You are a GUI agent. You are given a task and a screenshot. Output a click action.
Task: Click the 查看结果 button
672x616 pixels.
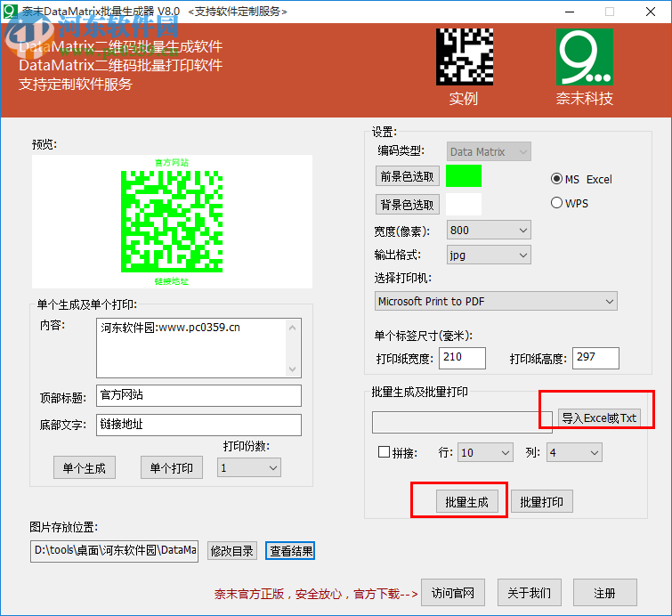pyautogui.click(x=290, y=551)
